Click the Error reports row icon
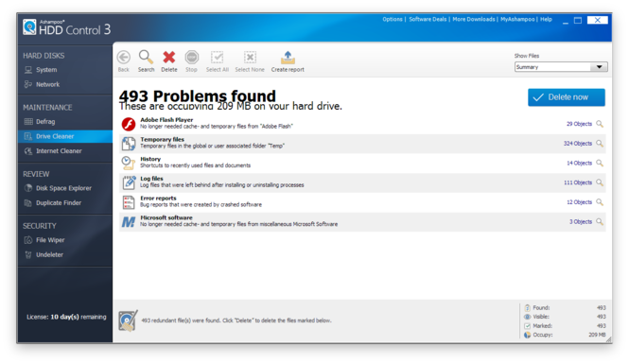Image resolution: width=629 pixels, height=364 pixels. [x=129, y=202]
